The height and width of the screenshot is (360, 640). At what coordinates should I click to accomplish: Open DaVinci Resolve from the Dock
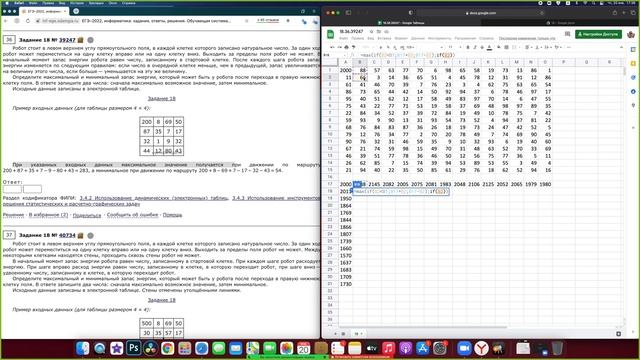tap(151, 348)
